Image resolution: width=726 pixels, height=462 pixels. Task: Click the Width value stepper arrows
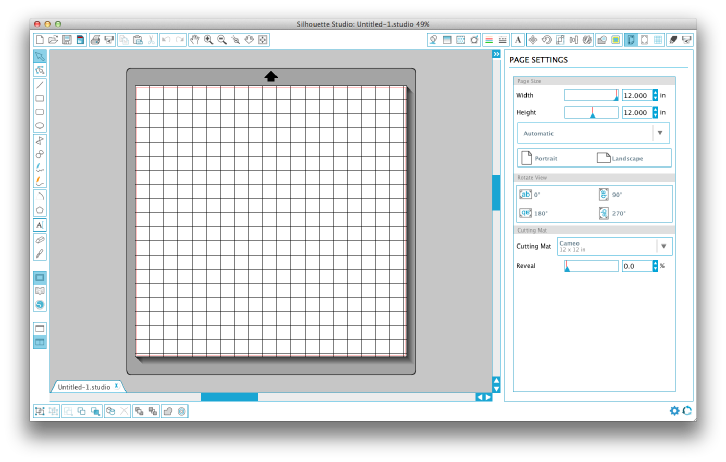pos(655,95)
